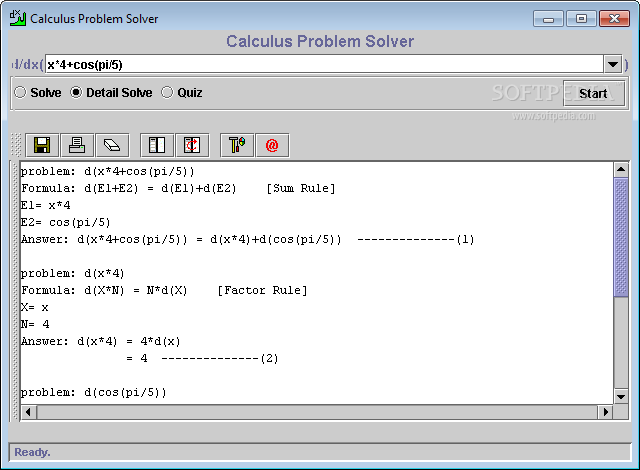The height and width of the screenshot is (470, 640).
Task: Click the Answer line ending with (1)
Action: [248, 239]
